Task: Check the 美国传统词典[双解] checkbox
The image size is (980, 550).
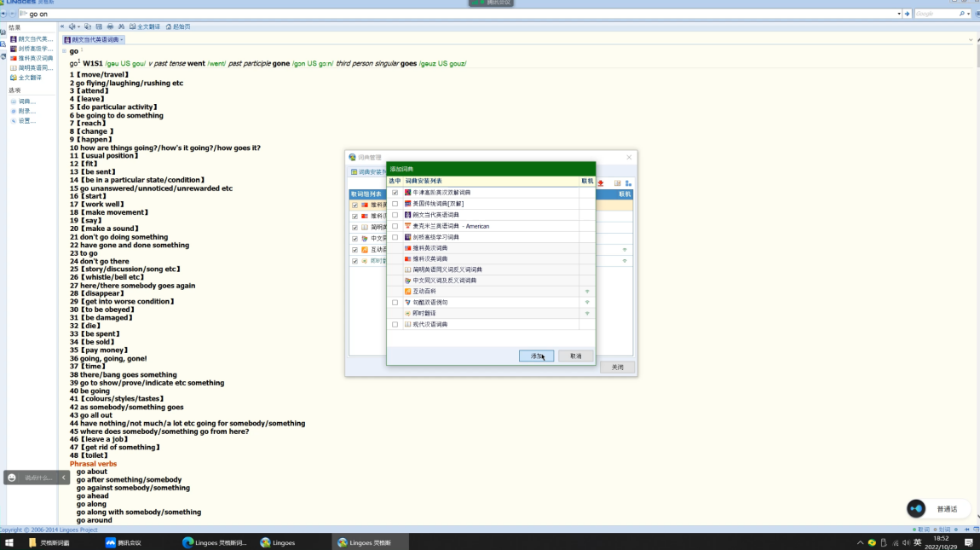Action: [x=395, y=204]
